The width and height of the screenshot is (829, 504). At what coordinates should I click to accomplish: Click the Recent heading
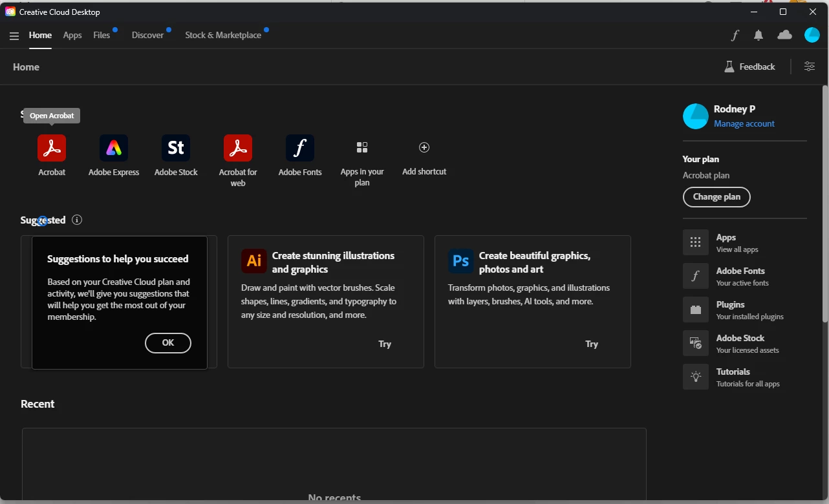(38, 404)
